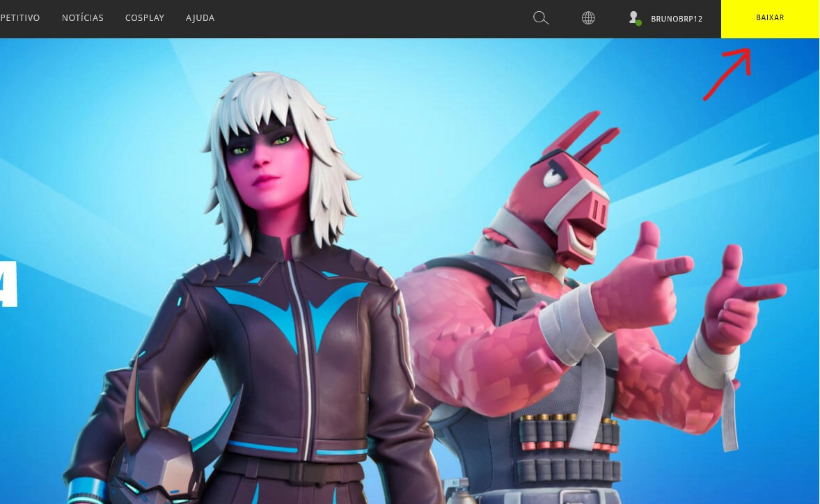Click the hero banner with the white-haired character

pyautogui.click(x=409, y=271)
